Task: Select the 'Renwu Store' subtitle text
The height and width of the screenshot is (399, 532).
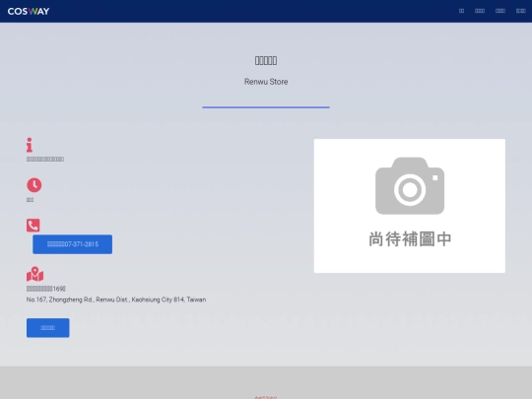Action: 266,82
